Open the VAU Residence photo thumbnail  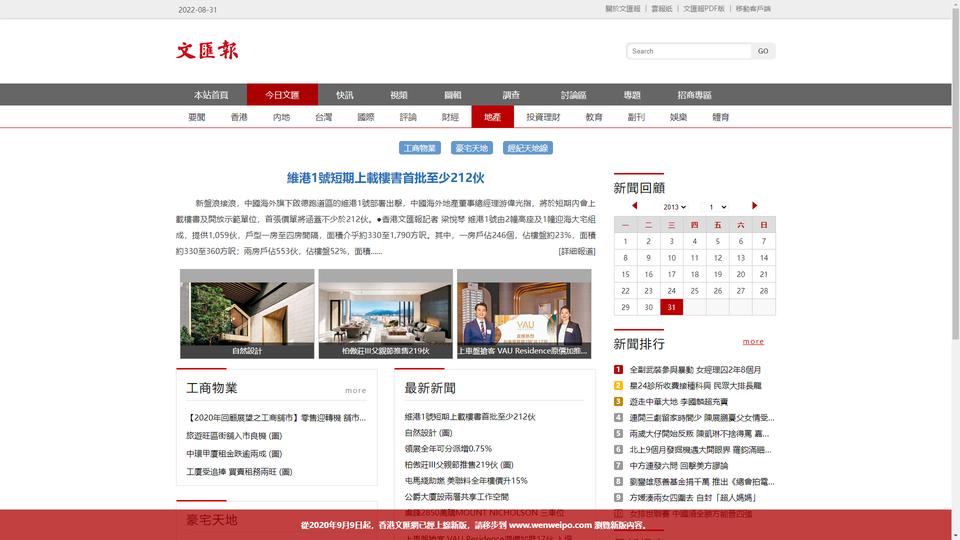pyautogui.click(x=524, y=313)
